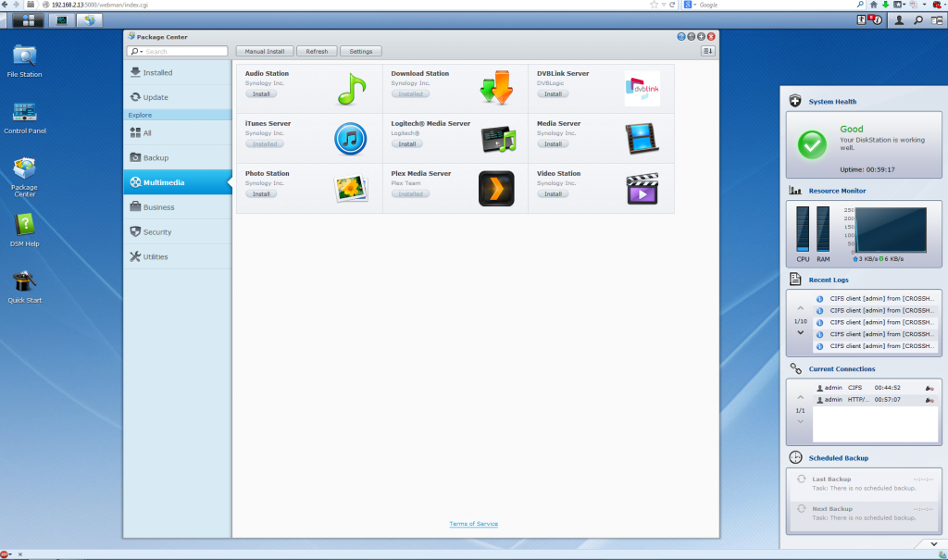Click the Scheduled Backup clock icon
This screenshot has height=560, width=948.
point(795,457)
